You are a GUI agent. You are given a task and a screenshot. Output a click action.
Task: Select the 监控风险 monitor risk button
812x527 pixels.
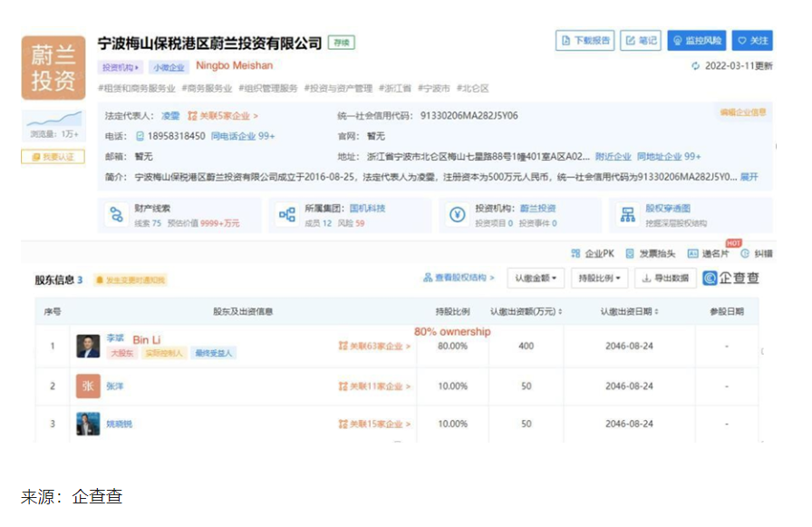(x=697, y=41)
